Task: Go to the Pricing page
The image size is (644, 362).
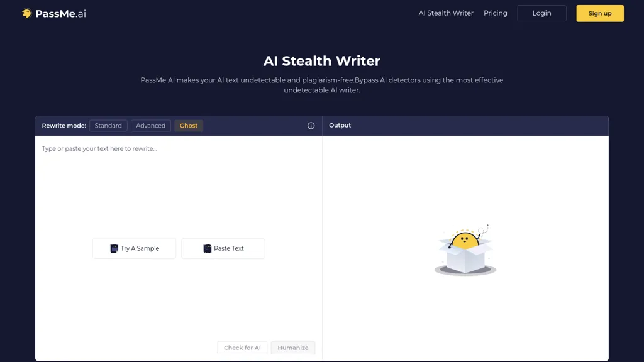Action: click(495, 13)
